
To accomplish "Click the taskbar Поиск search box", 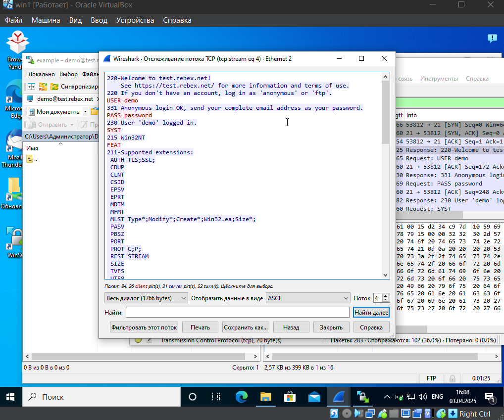I will pyautogui.click(x=101, y=397).
